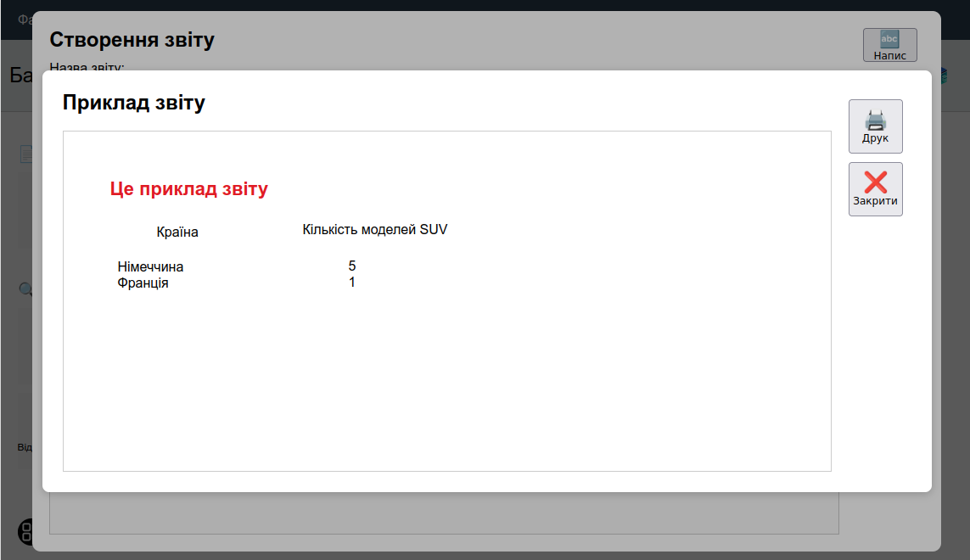Screen dimensions: 970x560
Task: Print the report with the Друк button
Action: click(875, 126)
